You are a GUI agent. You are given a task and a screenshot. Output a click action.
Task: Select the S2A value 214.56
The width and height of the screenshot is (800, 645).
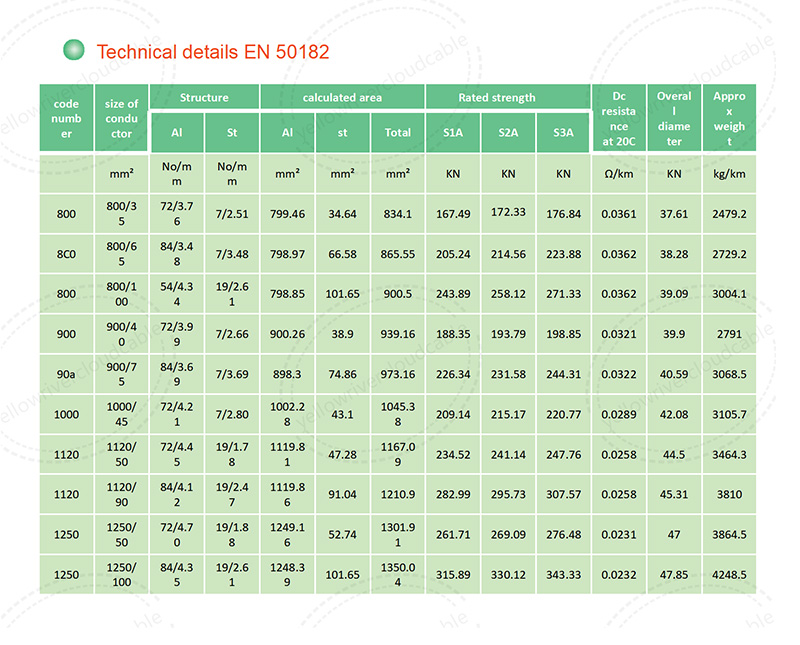click(508, 254)
